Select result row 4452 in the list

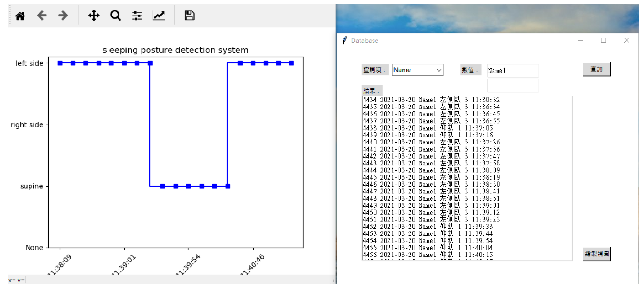point(428,227)
